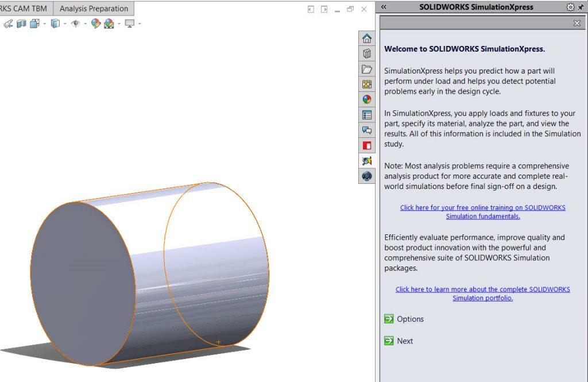Expand the Display Style dropdown arrow

pyautogui.click(x=65, y=24)
